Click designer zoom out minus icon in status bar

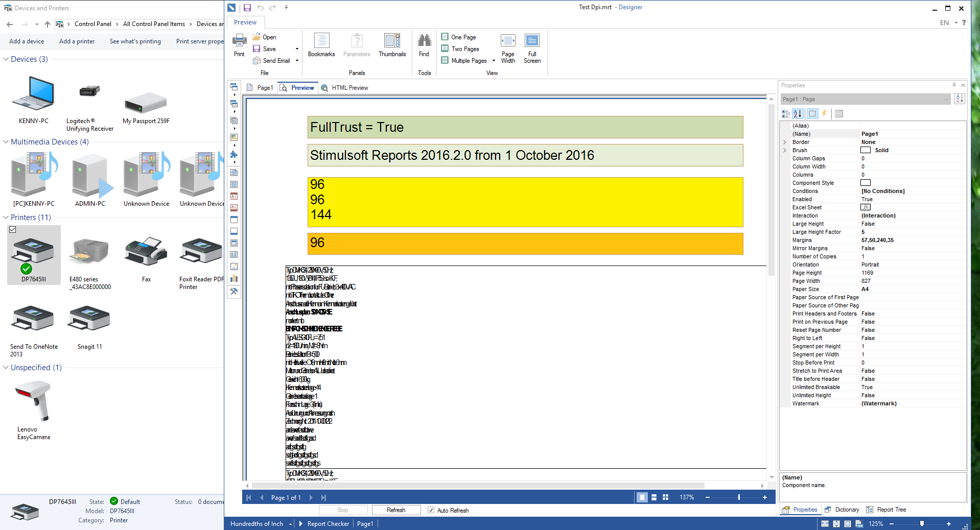892,524
